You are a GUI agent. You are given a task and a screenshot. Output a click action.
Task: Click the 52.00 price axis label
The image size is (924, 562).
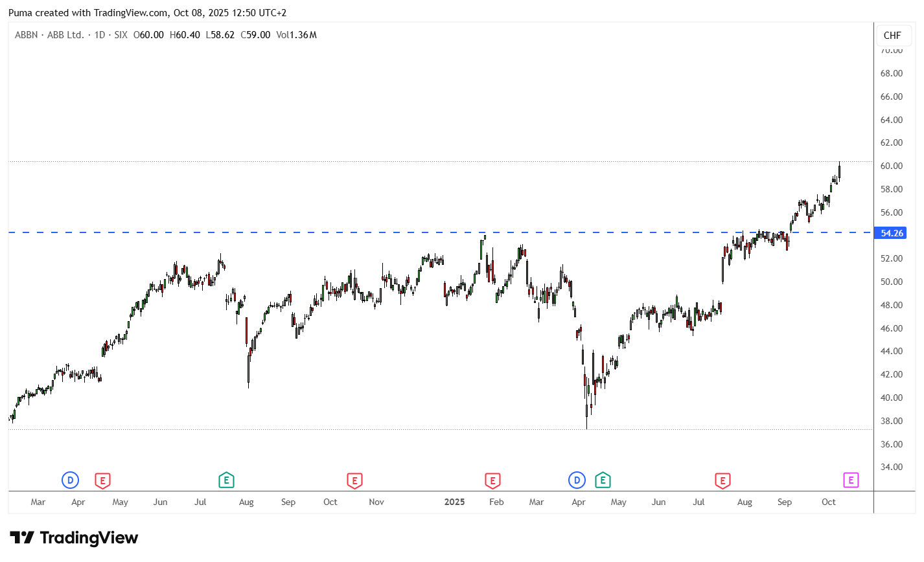click(x=892, y=258)
